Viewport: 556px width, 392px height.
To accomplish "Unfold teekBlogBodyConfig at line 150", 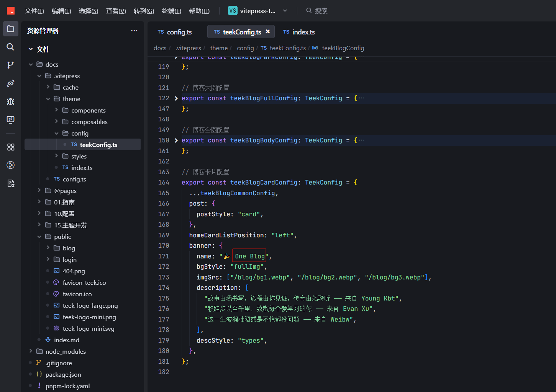I will tap(176, 140).
